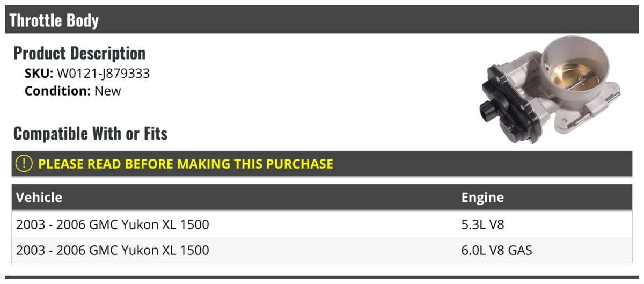Click the SKU label
The width and height of the screenshot is (644, 284).
(x=39, y=74)
